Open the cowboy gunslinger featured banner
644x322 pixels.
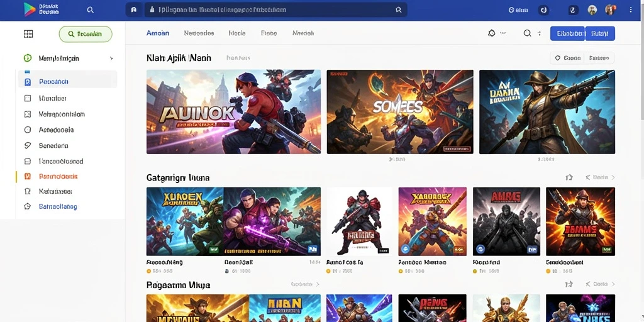(x=547, y=112)
